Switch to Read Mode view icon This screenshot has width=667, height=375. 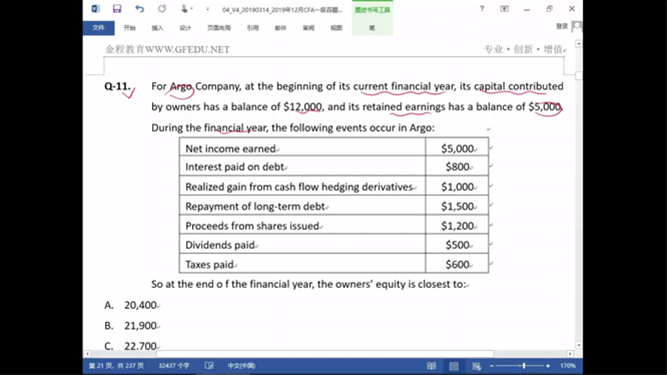[431, 366]
